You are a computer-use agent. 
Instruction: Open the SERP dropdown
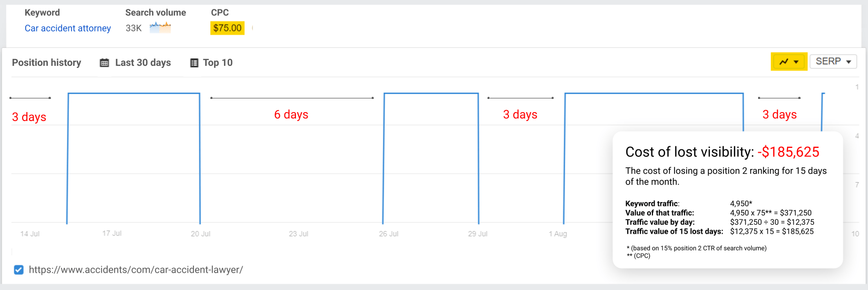coord(833,62)
